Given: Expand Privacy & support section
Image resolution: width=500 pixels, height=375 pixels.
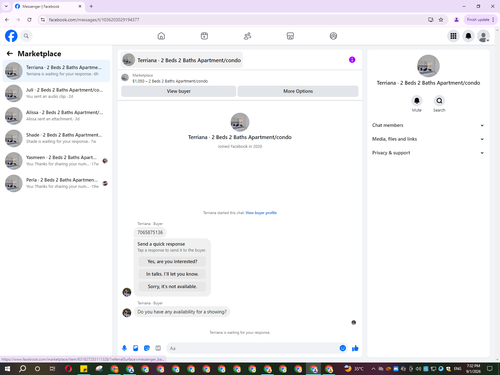Looking at the screenshot, I should point(428,153).
